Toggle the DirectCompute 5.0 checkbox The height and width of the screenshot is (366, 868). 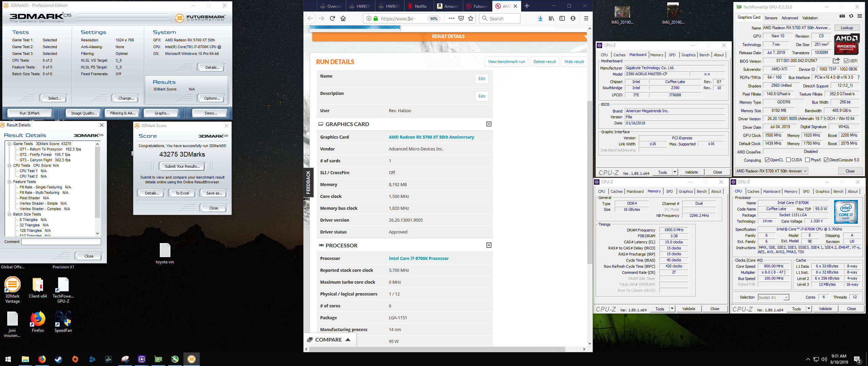[x=826, y=160]
